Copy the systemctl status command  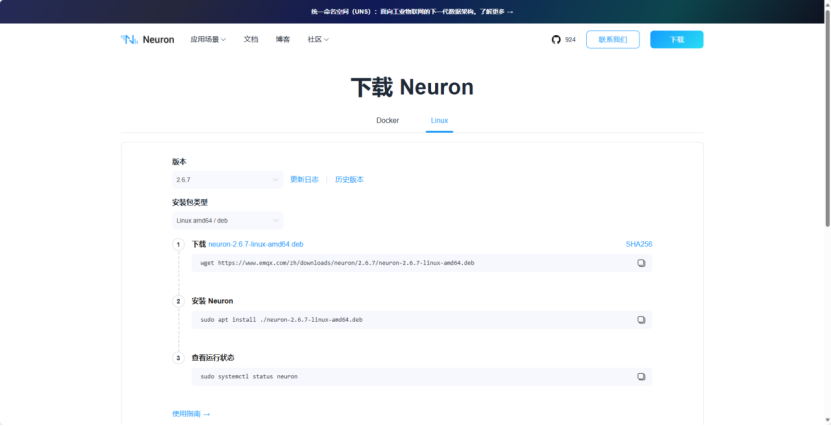[x=641, y=376]
